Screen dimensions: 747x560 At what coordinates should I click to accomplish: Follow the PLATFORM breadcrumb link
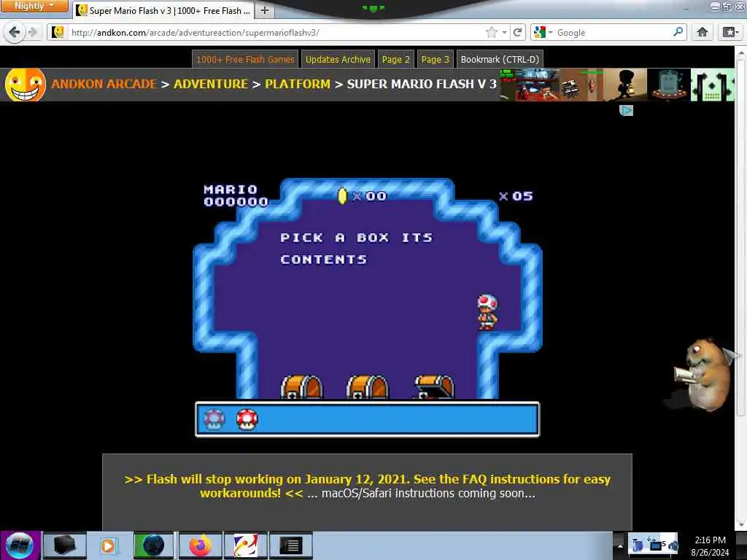[x=298, y=84]
